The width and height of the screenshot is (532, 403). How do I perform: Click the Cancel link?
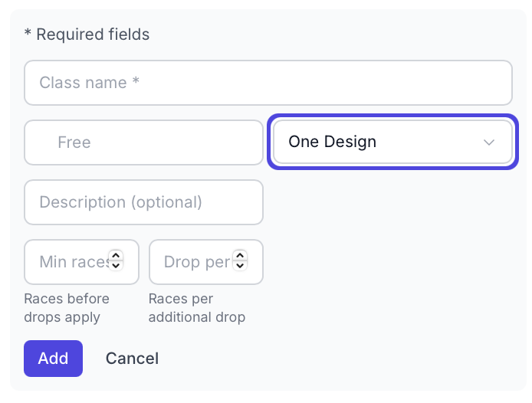pyautogui.click(x=132, y=359)
